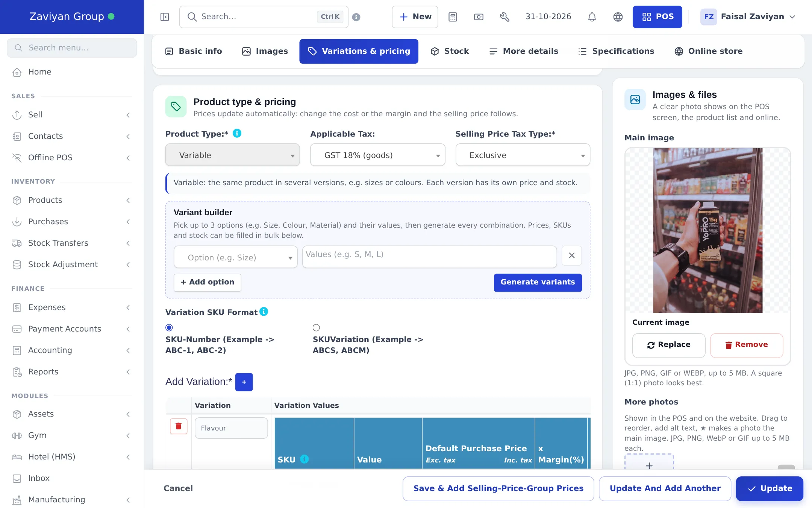The width and height of the screenshot is (812, 508).
Task: Switch to Basic info tab
Action: [194, 51]
